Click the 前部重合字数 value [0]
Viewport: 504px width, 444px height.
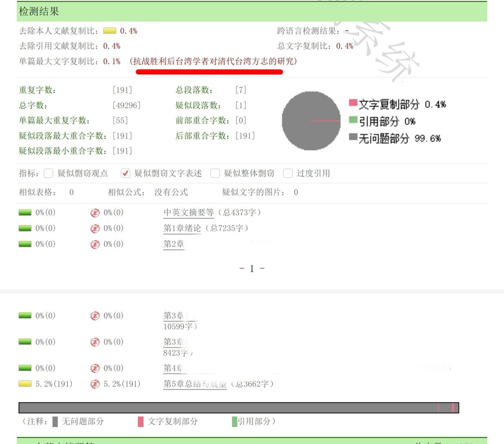[x=241, y=120]
